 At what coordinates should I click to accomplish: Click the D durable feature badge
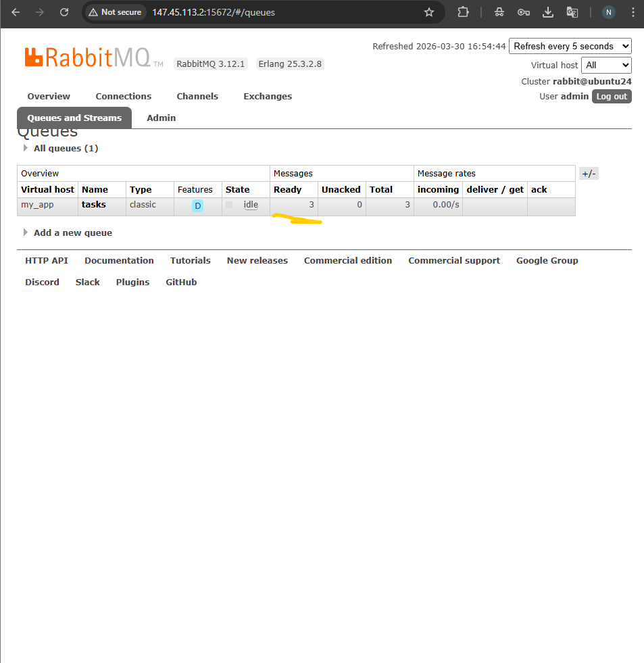(197, 206)
